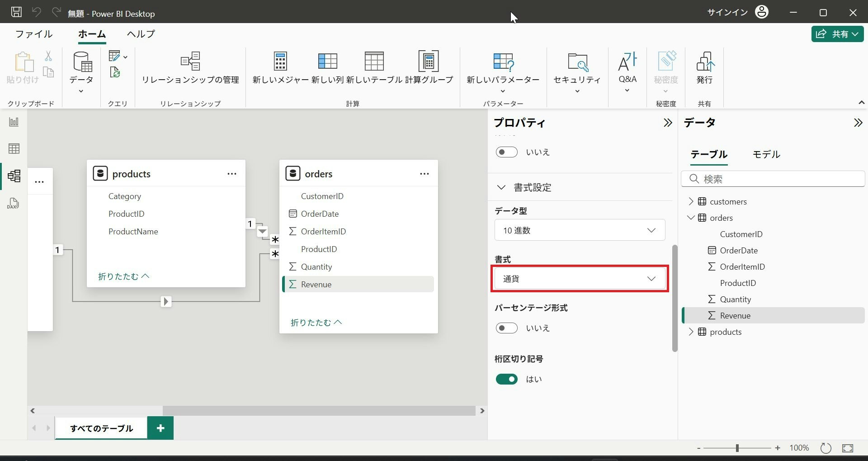Collapse the 書式設定 section

click(x=501, y=187)
